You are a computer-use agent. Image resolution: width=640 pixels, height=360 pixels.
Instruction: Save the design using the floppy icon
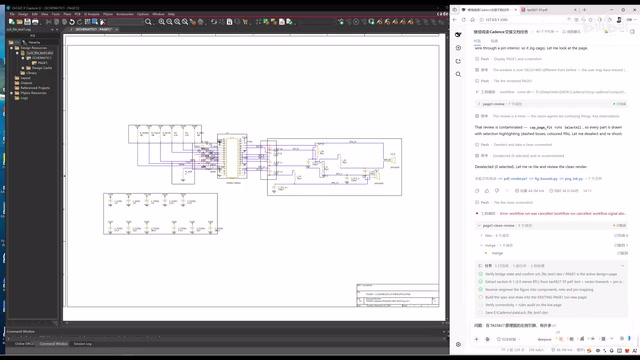pyautogui.click(x=27, y=22)
